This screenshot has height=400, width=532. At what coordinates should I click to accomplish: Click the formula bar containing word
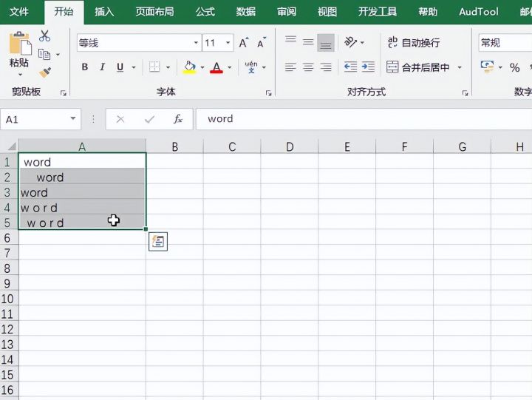(364, 119)
